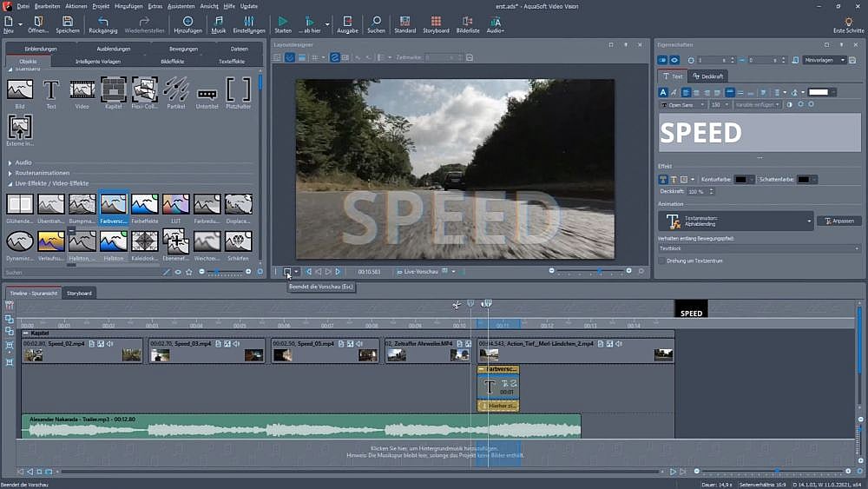
Task: Click the Ausgabe export icon
Action: click(347, 21)
